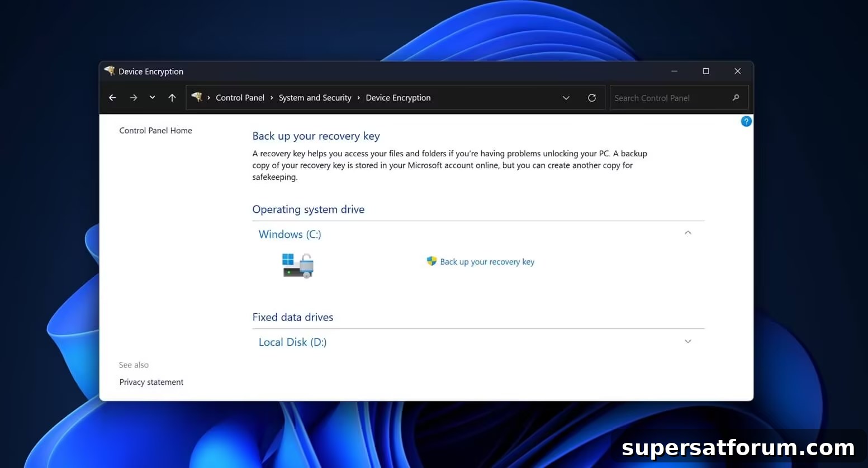Click the Local Disk (D:) heading
The width and height of the screenshot is (868, 468).
[x=292, y=342]
